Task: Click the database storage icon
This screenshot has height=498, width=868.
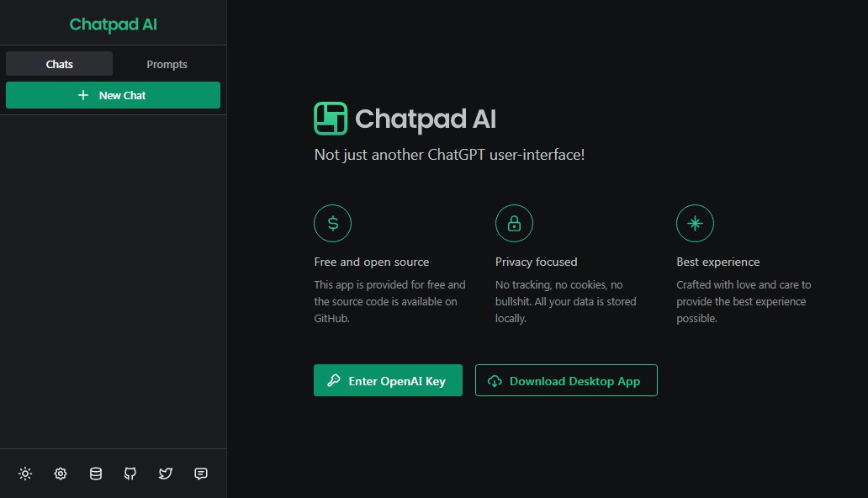Action: (x=96, y=474)
